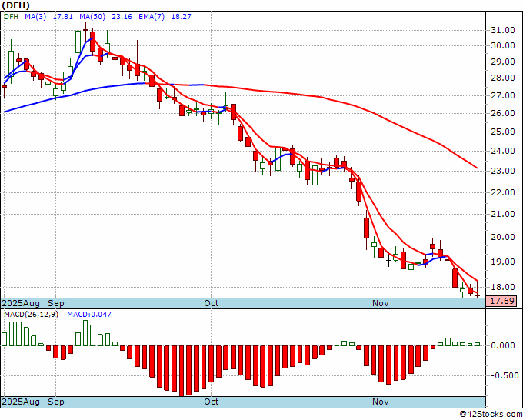Click the last candlestick near 17.69
Viewport: 523px width, 420px height.
tap(478, 295)
